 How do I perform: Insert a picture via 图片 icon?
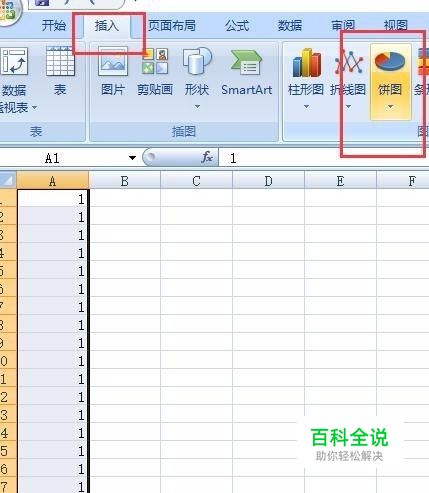point(113,61)
